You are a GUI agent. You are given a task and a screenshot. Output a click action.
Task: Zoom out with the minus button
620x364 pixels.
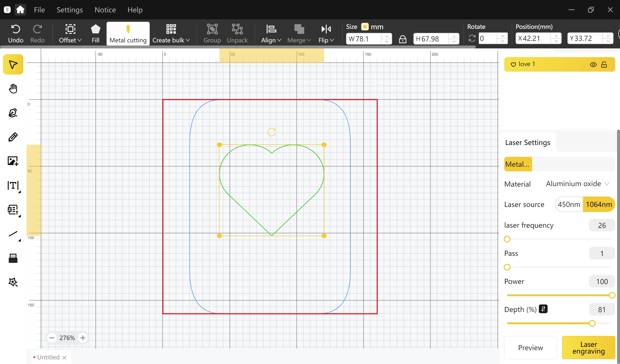[52, 338]
